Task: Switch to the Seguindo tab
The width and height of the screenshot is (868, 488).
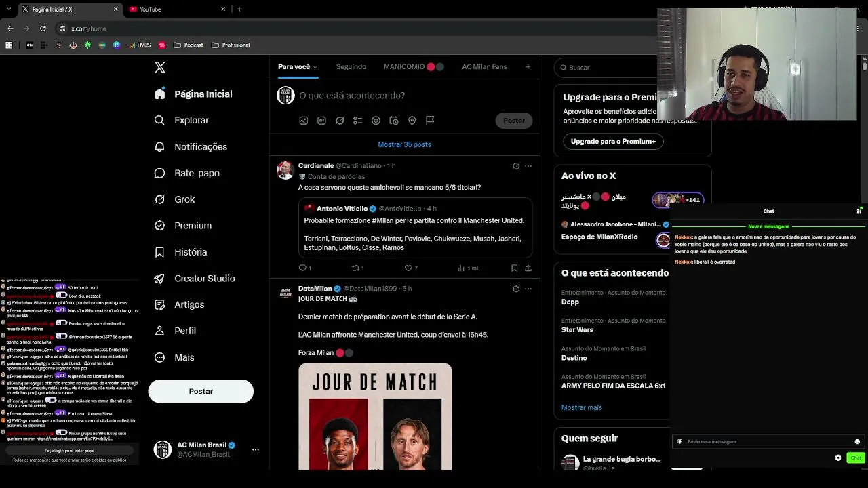Action: click(351, 66)
